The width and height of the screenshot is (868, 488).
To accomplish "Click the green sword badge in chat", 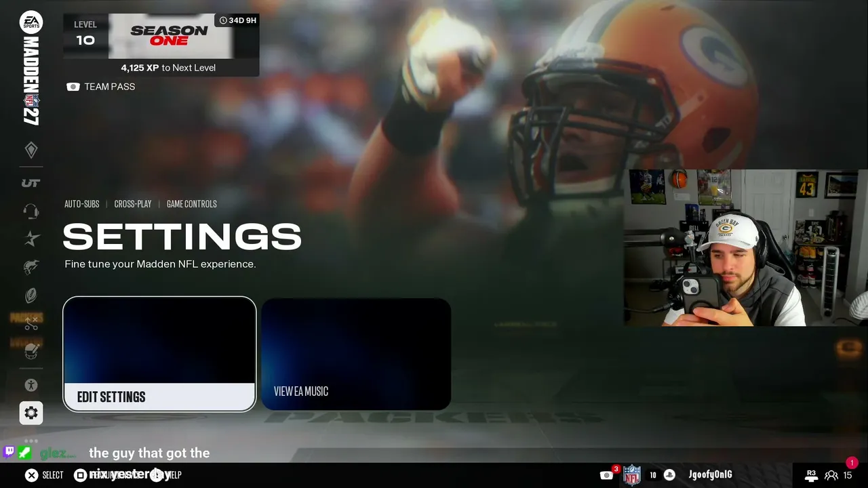I will coord(24,451).
